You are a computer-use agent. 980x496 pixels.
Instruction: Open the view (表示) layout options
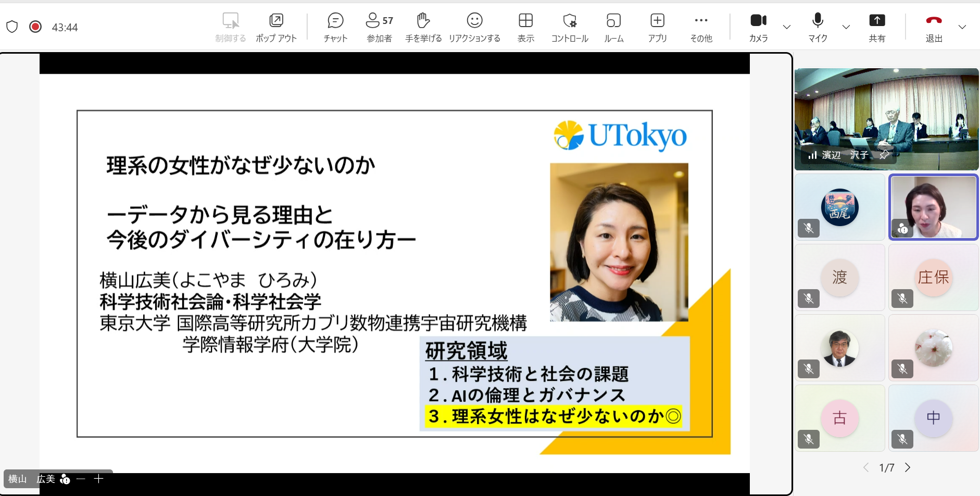[x=525, y=27]
